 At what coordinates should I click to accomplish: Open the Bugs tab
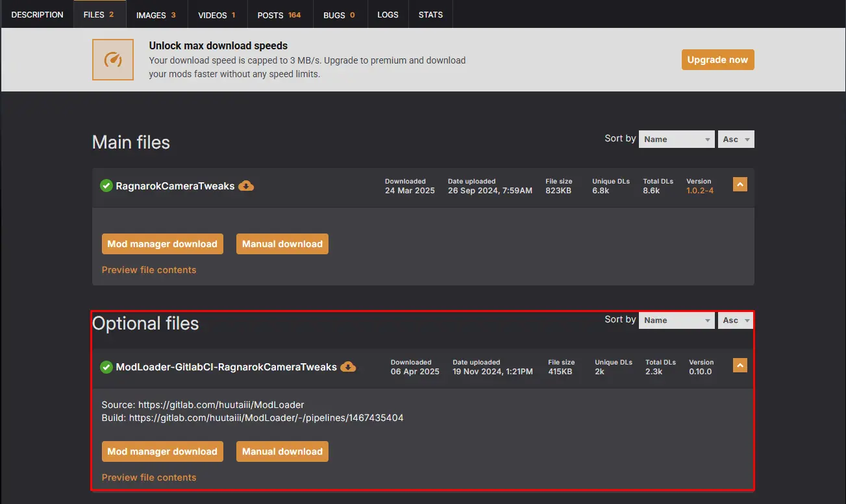(340, 14)
